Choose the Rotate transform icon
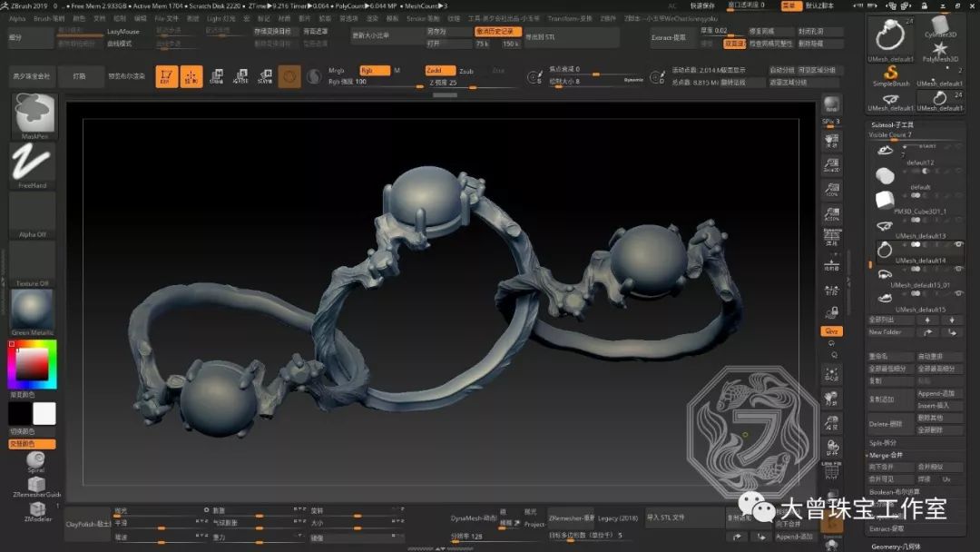 pyautogui.click(x=265, y=76)
